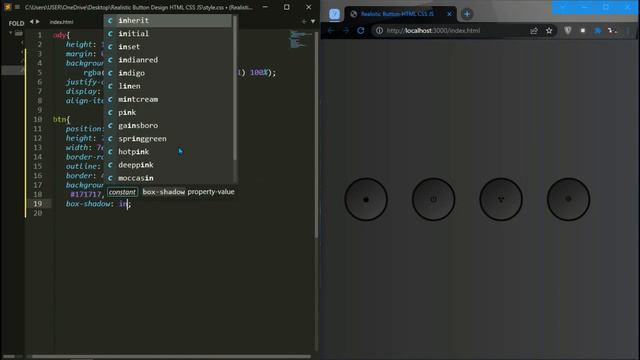Choose 'inset' from the autocomplete list
The image size is (640, 360).
click(168, 47)
